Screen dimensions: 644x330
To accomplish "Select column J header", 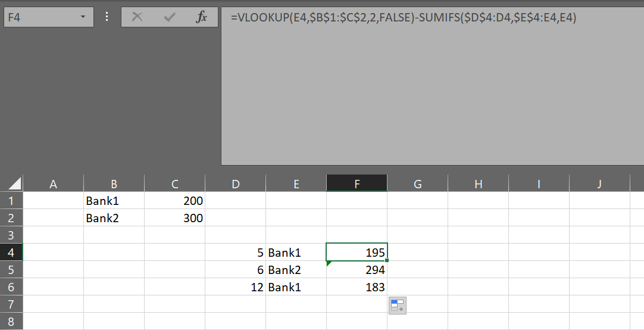I will (599, 183).
